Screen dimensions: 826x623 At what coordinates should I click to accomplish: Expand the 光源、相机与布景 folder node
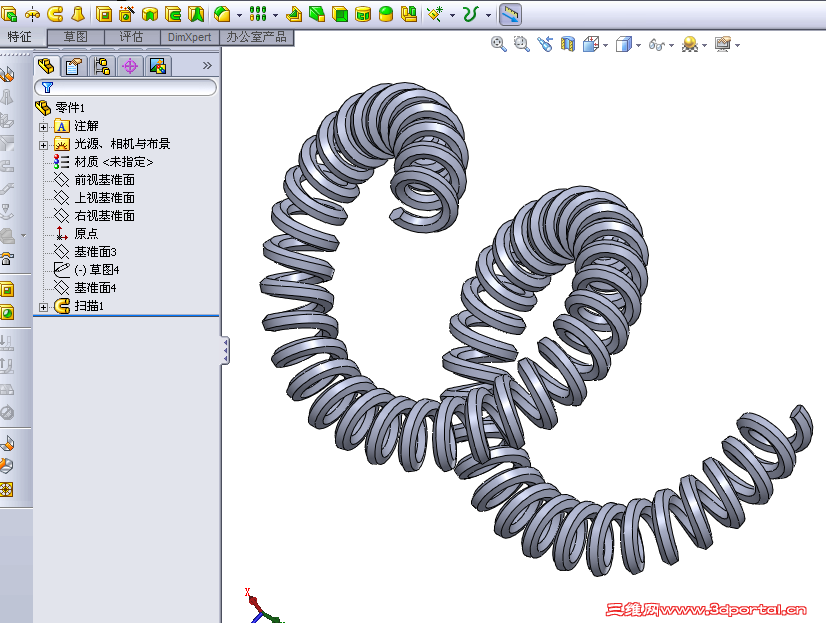(x=44, y=145)
